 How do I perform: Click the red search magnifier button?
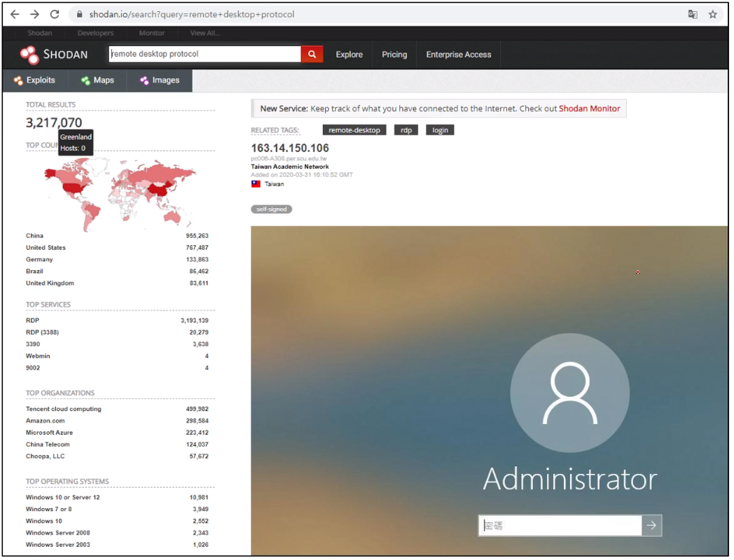pos(312,55)
